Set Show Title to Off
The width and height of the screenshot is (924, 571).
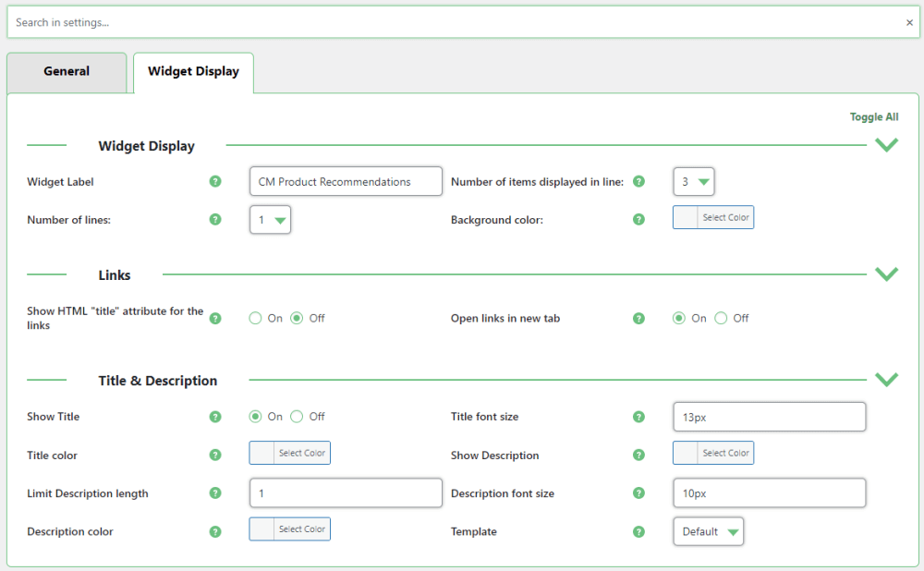tap(298, 417)
